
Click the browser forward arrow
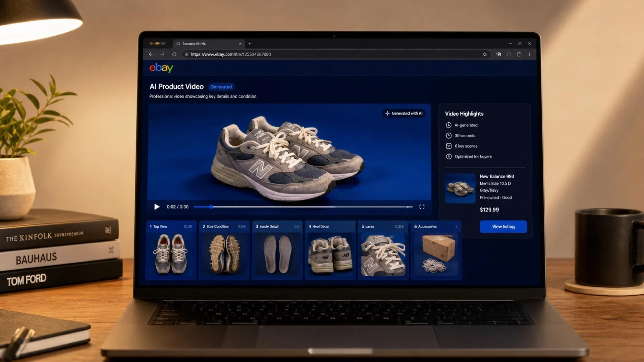point(163,54)
